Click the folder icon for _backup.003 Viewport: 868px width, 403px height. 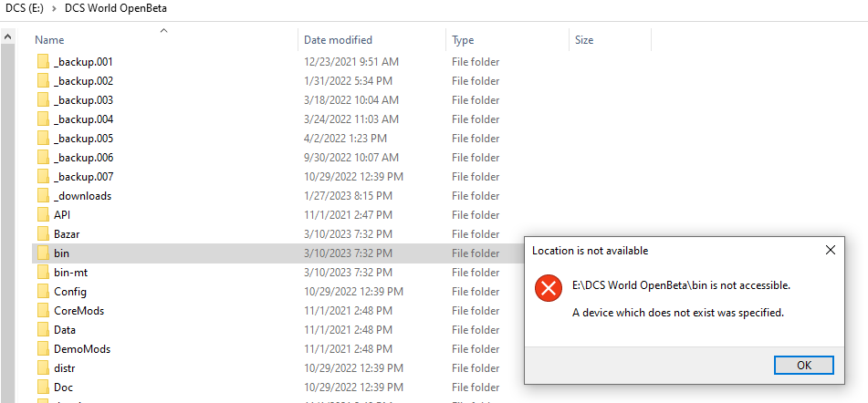(x=44, y=100)
